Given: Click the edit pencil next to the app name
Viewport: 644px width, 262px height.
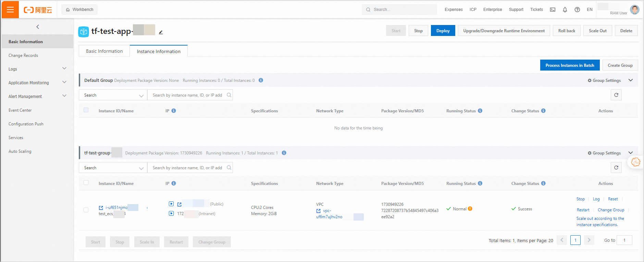Looking at the screenshot, I should (x=161, y=32).
